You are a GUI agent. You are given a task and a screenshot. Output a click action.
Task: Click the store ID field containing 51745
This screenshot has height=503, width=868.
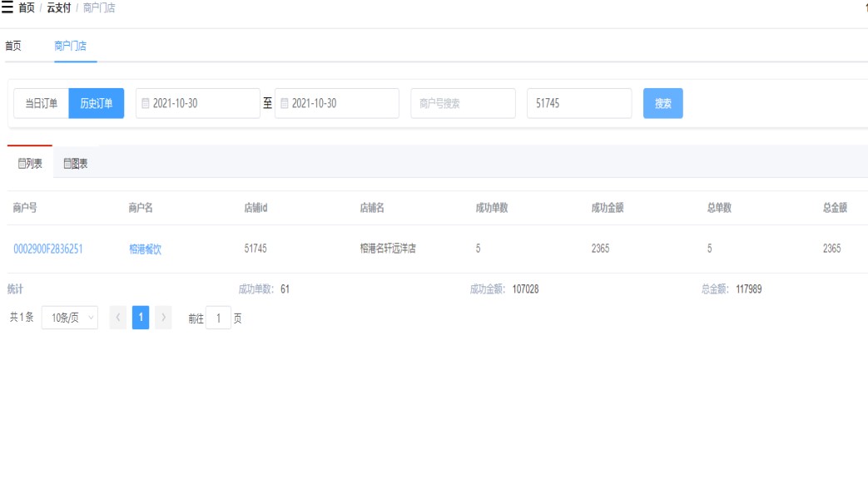[578, 104]
